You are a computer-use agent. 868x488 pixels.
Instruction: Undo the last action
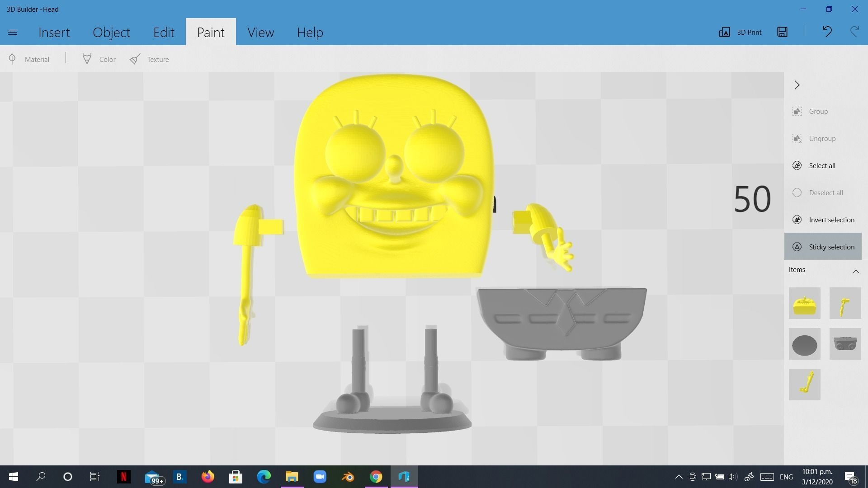(x=827, y=32)
